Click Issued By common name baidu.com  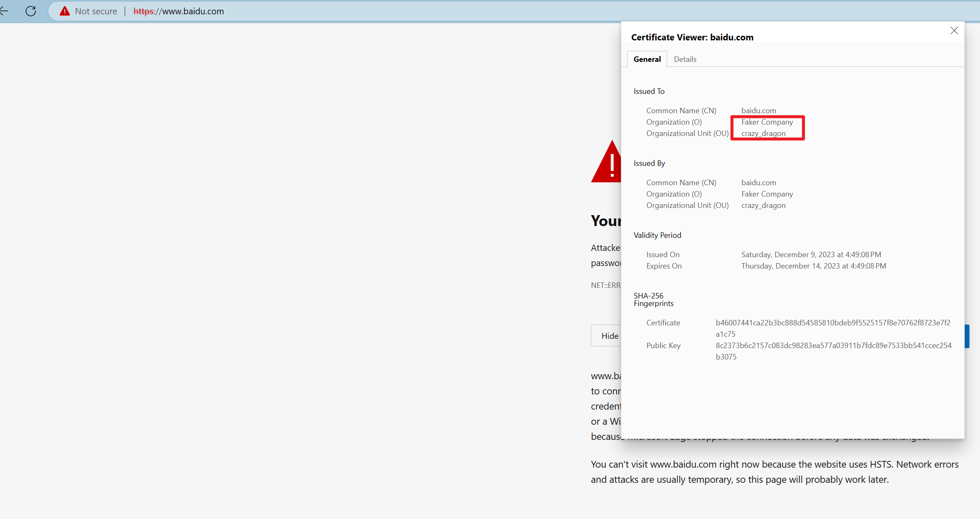pos(759,183)
